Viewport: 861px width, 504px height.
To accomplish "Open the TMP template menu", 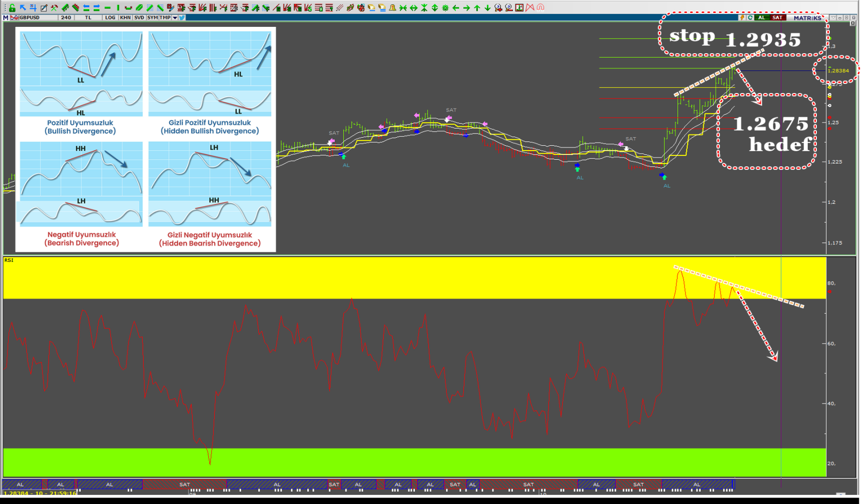I will point(165,18).
